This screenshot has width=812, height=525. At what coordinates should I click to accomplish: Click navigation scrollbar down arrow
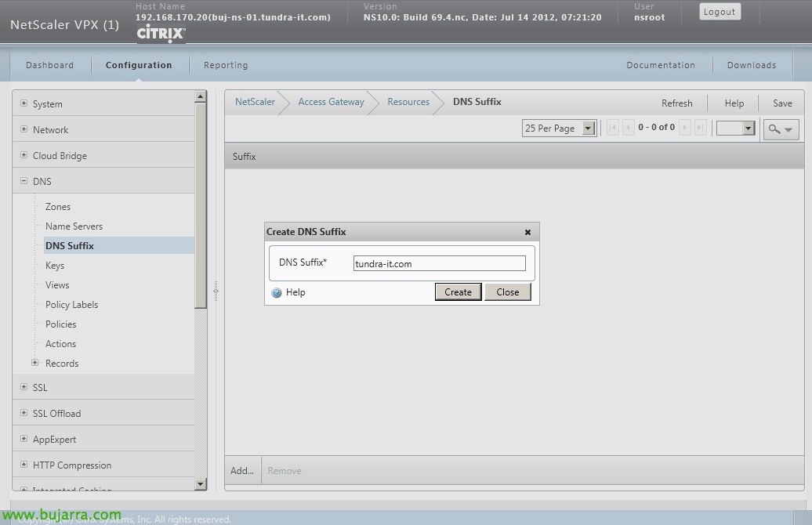coord(201,484)
